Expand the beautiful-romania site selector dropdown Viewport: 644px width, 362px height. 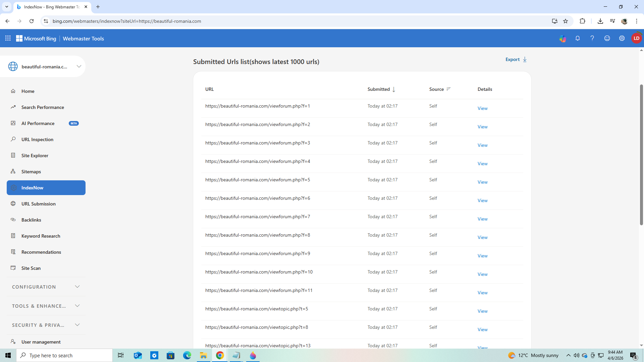pyautogui.click(x=79, y=66)
